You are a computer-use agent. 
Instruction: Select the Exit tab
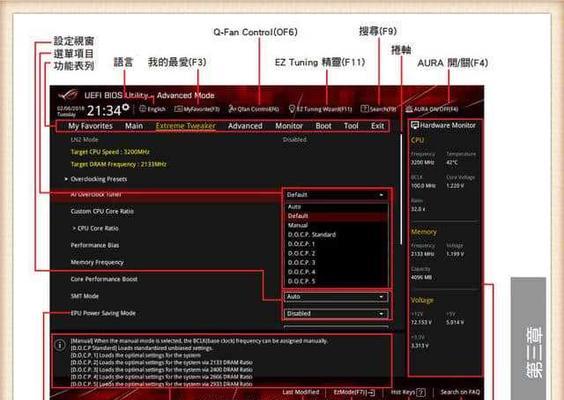coord(377,126)
